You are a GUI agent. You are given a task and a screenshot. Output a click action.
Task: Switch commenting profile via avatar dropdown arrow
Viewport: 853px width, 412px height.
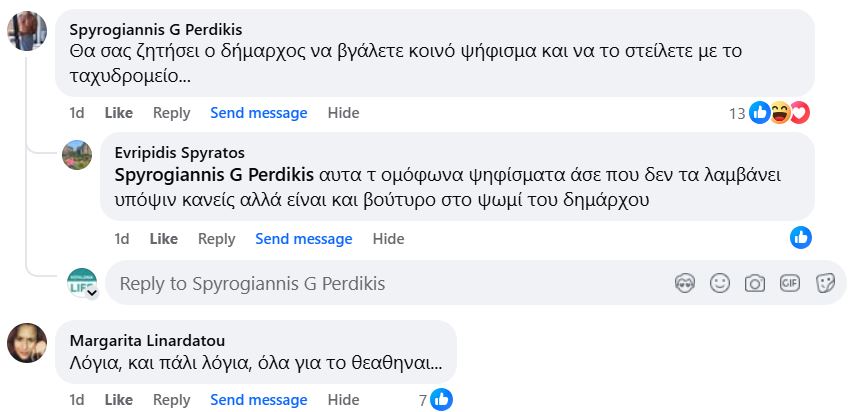(92, 294)
